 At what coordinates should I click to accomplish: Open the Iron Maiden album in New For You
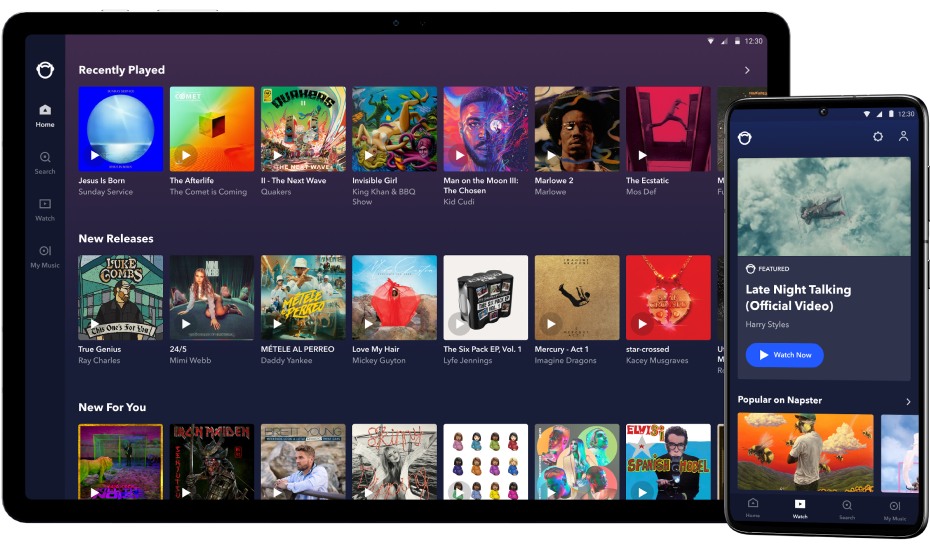(x=212, y=461)
